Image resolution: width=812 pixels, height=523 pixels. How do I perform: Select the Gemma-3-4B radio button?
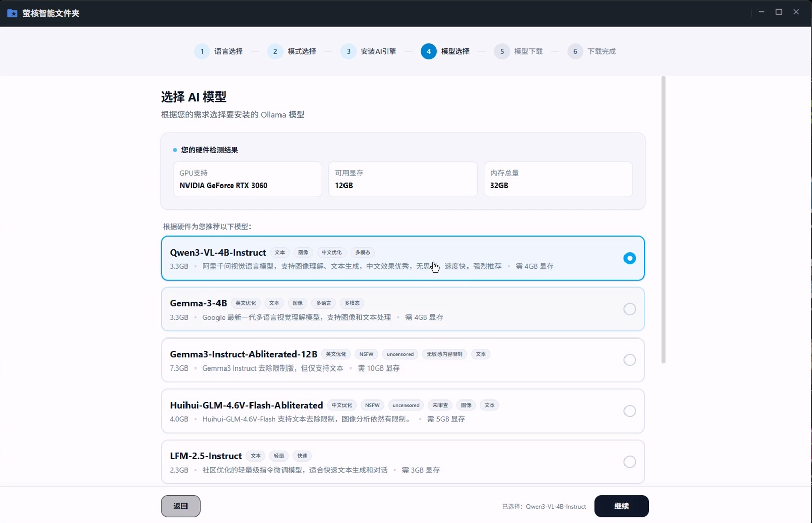pyautogui.click(x=629, y=309)
